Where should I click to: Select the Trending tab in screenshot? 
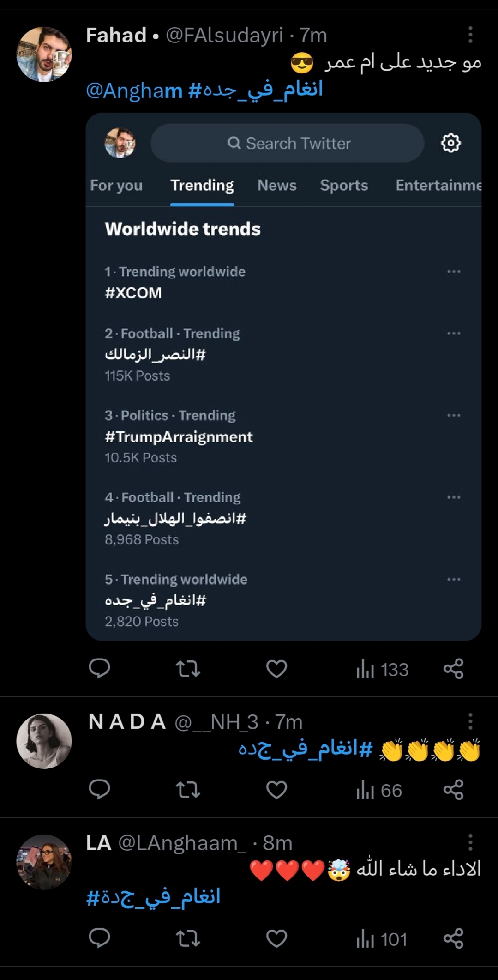coord(202,185)
